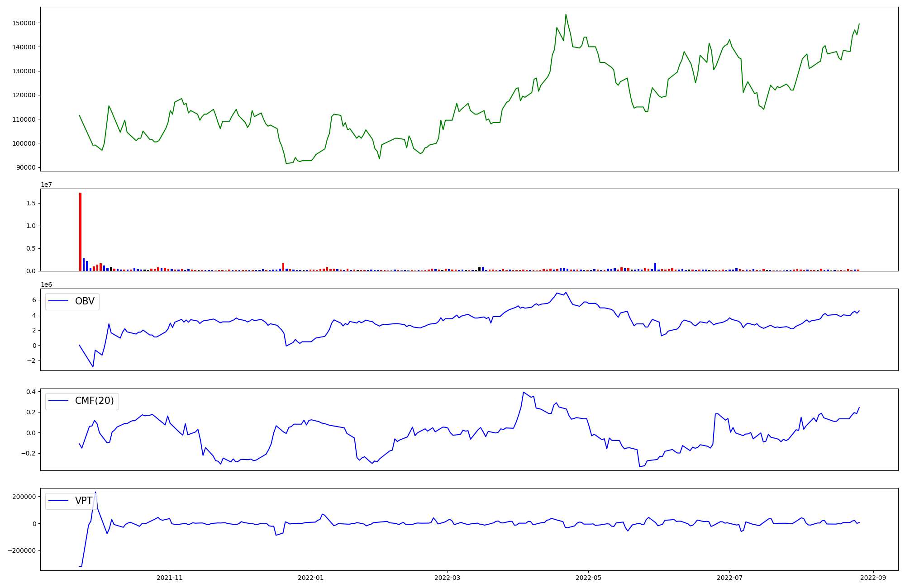Click the 2022-03 x-axis date label
Viewport: 905px width, 588px height.
(x=447, y=578)
